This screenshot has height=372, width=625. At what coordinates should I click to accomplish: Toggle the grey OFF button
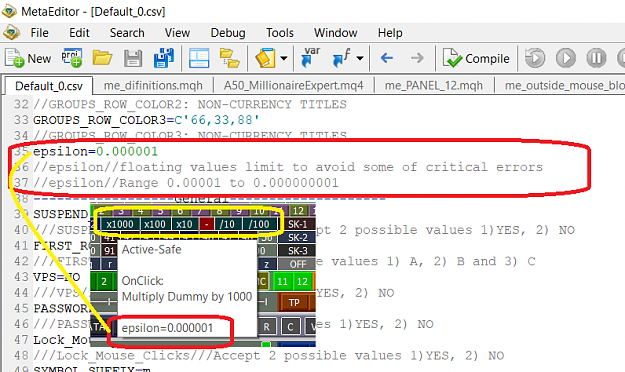point(298,264)
